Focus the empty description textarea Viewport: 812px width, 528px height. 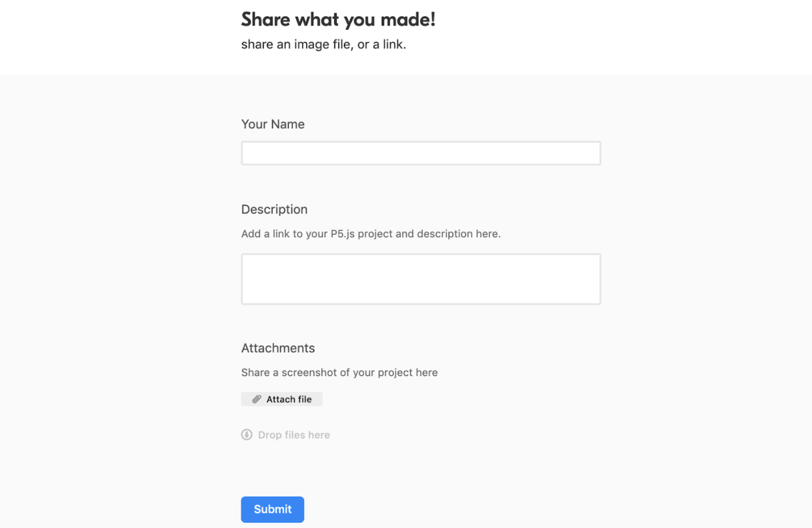[x=420, y=279]
